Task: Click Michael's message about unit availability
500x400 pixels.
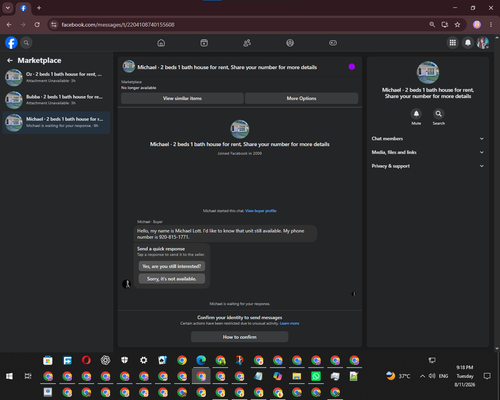Action: point(225,234)
